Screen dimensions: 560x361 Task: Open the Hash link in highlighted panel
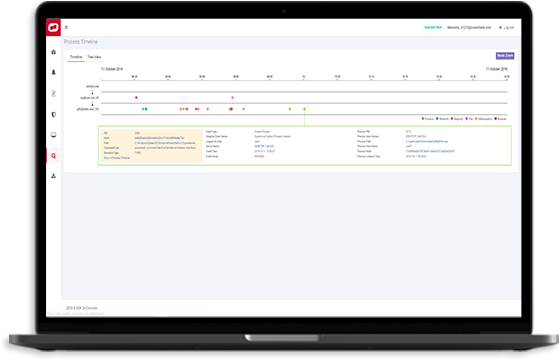pyautogui.click(x=159, y=138)
